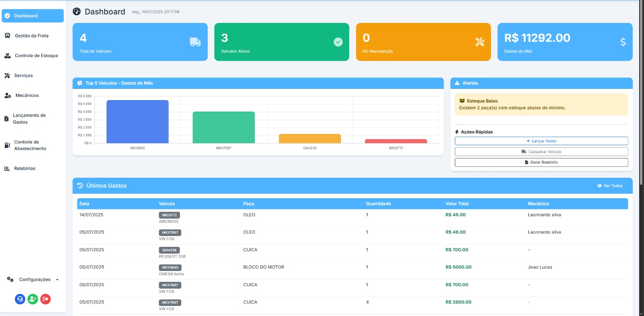Click the eye icon beside Ver Todos
The image size is (644, 316).
click(x=599, y=186)
